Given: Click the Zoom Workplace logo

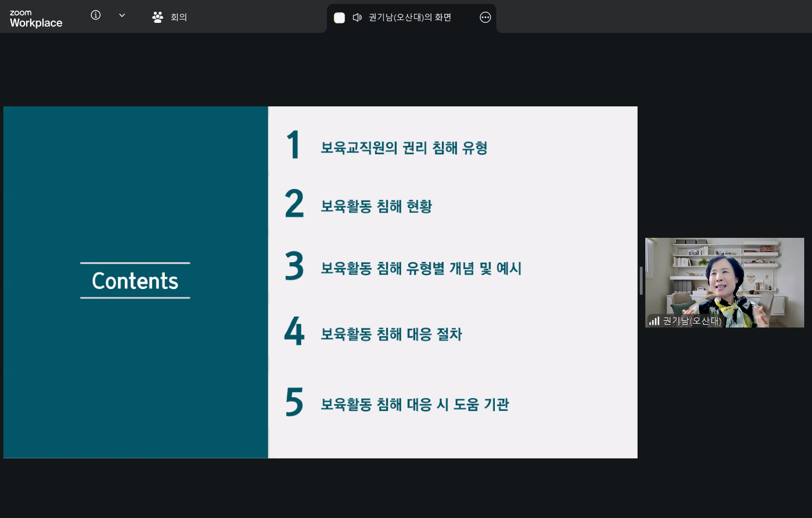Looking at the screenshot, I should click(36, 18).
